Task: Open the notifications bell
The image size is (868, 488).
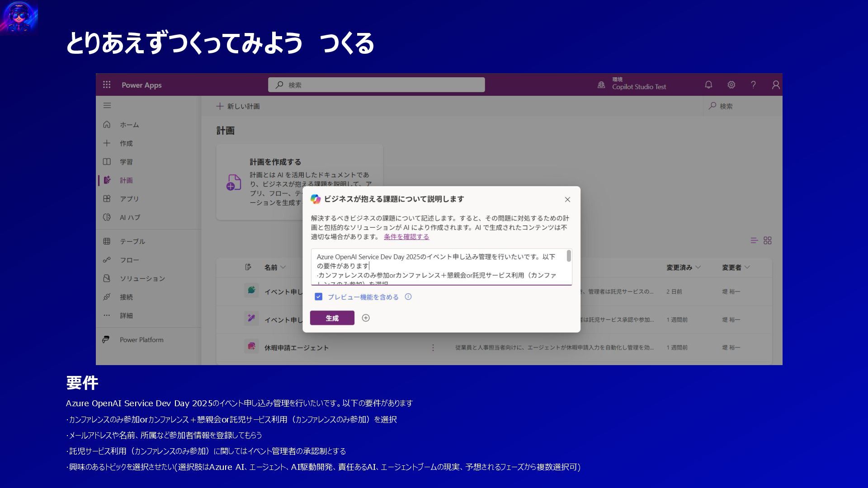Action: tap(708, 84)
